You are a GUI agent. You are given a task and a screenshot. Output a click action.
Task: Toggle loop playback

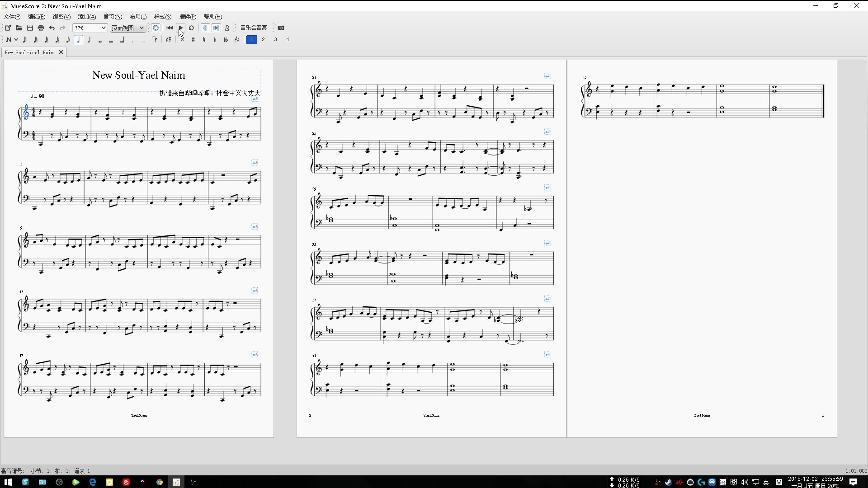(x=191, y=28)
